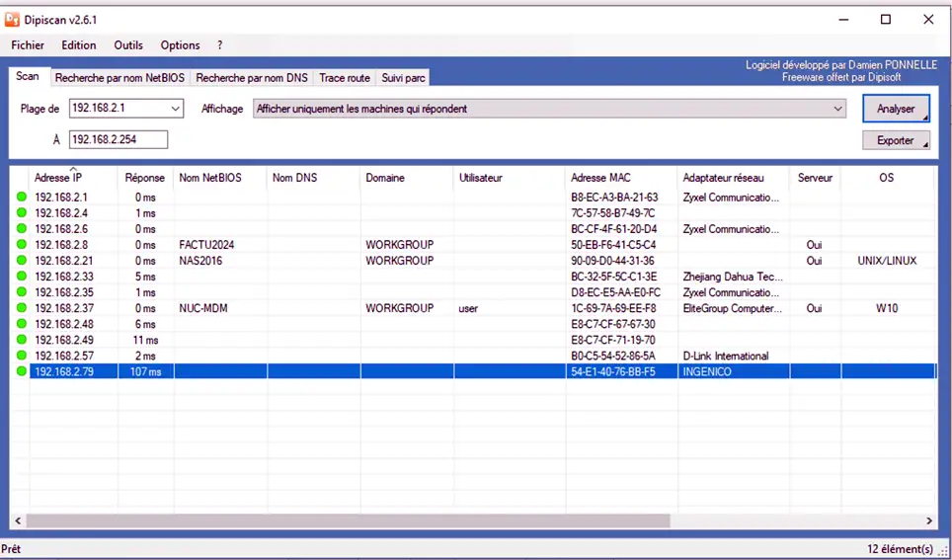Click the UNIX/LINUX OS cell
The image size is (952, 560).
(887, 261)
